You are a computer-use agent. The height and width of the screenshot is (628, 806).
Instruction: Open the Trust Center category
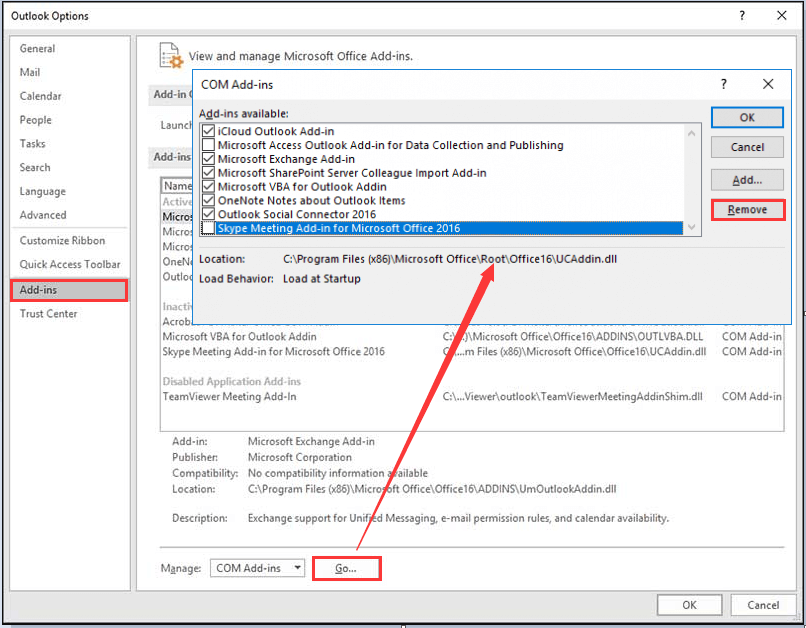click(x=48, y=313)
